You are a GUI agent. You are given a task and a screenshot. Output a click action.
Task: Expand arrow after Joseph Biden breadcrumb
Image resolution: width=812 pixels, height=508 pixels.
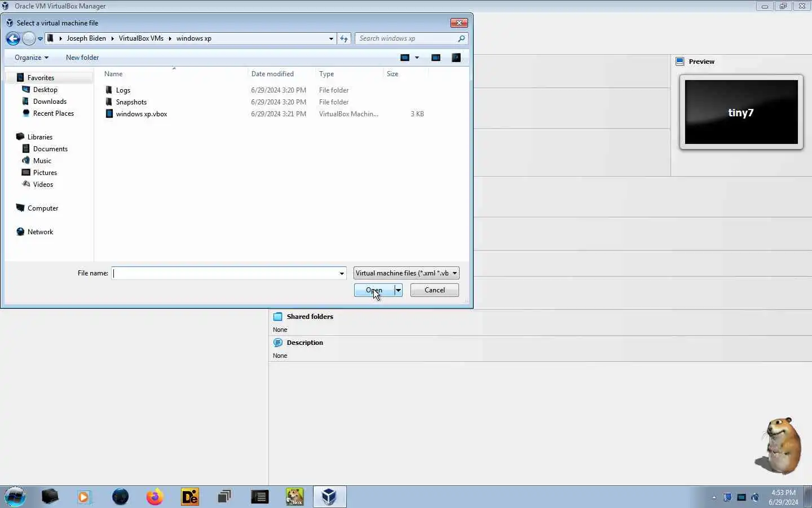click(112, 38)
